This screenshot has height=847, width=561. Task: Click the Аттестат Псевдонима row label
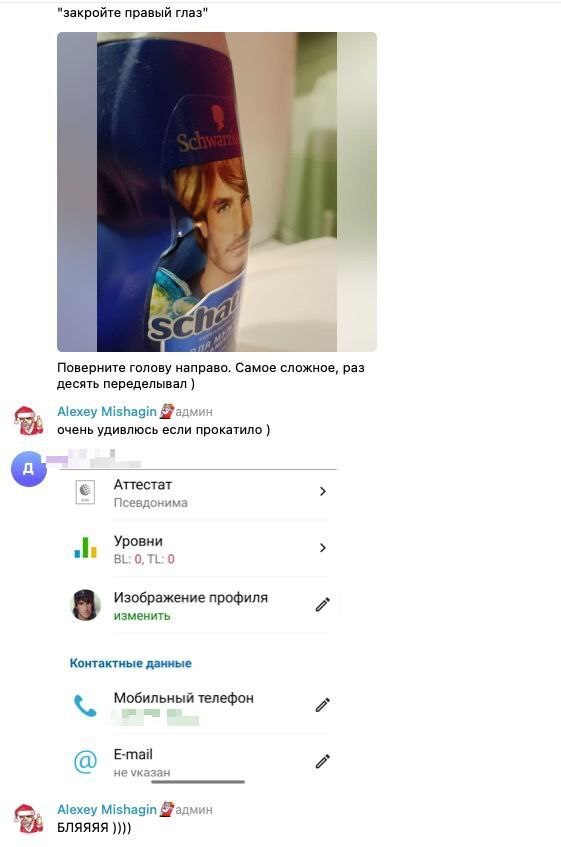(151, 493)
